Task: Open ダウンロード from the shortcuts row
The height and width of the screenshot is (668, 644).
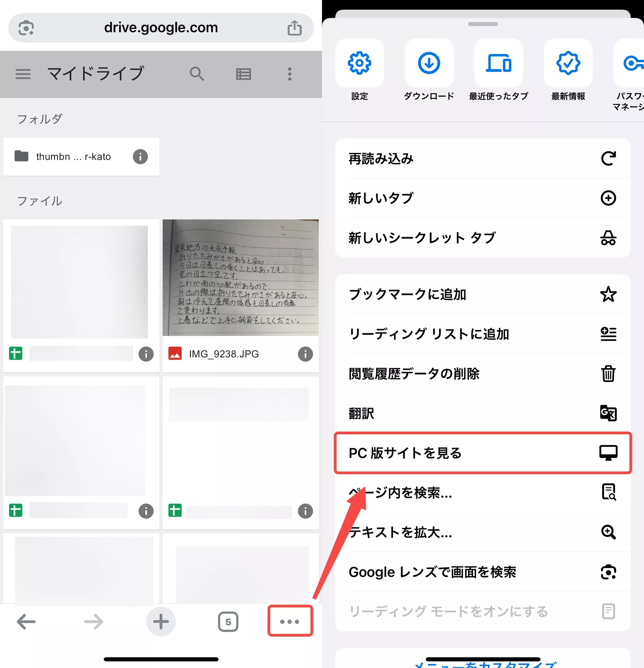Action: click(x=429, y=63)
